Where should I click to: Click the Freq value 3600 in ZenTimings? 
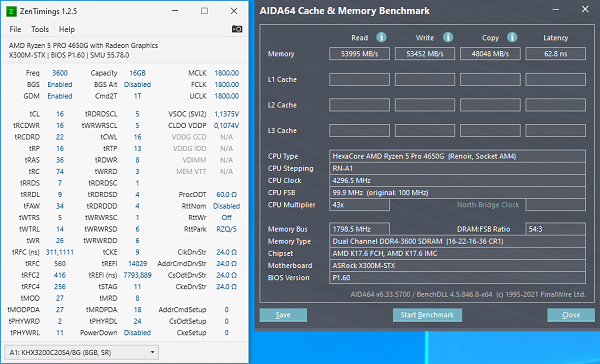pos(60,73)
